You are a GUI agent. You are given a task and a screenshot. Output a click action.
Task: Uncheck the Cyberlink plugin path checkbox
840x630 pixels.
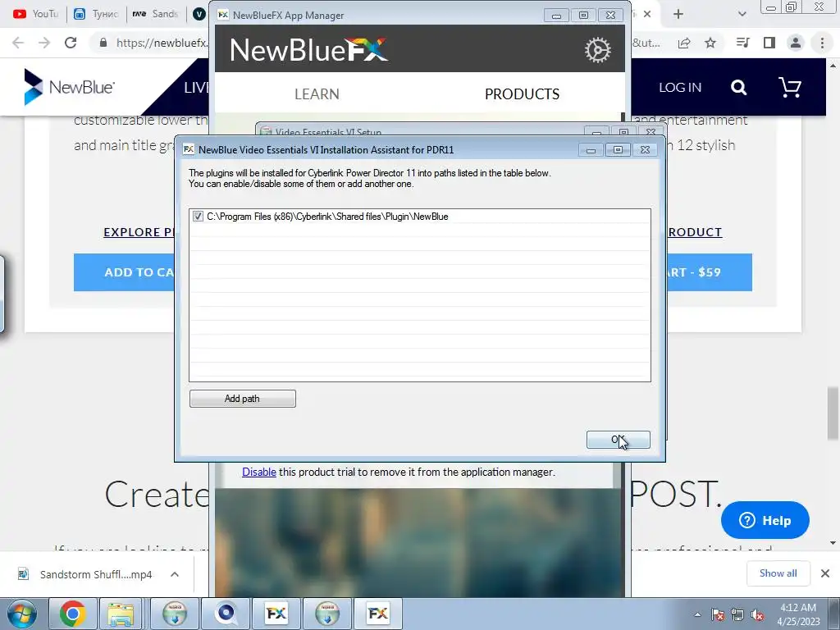199,217
